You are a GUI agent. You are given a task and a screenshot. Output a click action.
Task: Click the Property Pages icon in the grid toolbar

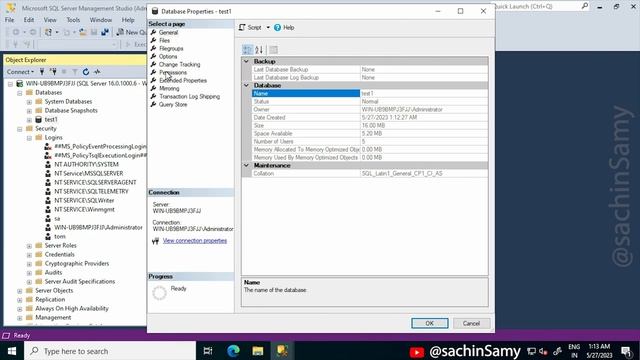(273, 50)
